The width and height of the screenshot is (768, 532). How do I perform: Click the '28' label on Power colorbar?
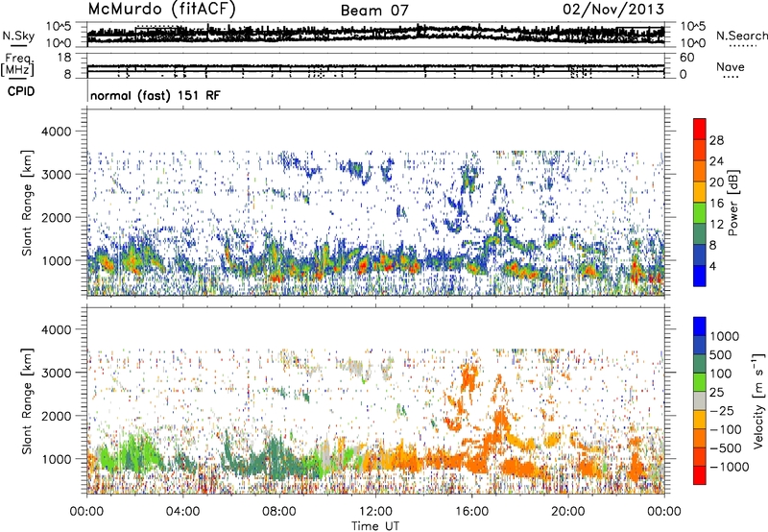(x=716, y=140)
